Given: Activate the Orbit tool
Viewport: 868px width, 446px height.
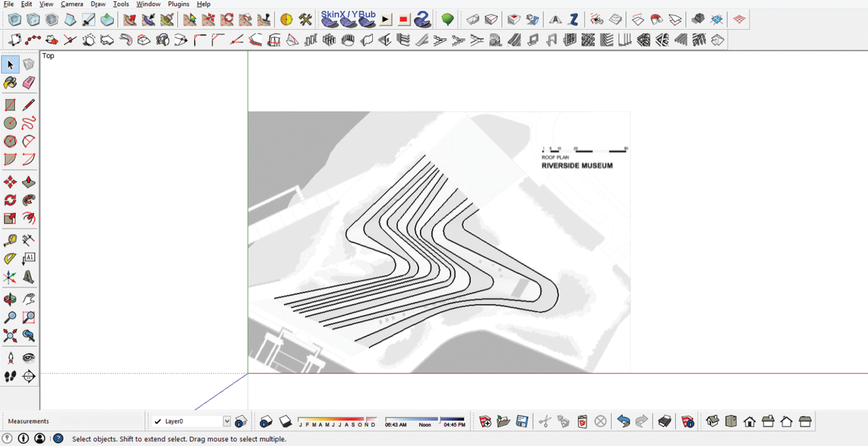Looking at the screenshot, I should coord(10,299).
